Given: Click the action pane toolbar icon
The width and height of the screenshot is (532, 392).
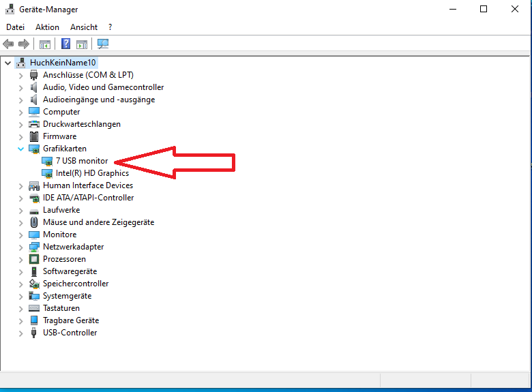Looking at the screenshot, I should [82, 44].
